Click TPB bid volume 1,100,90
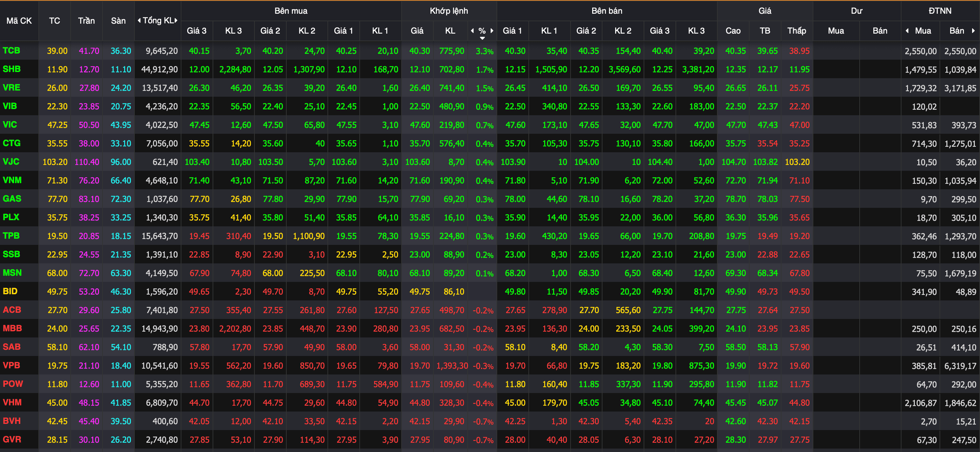980x452 pixels. 309,236
